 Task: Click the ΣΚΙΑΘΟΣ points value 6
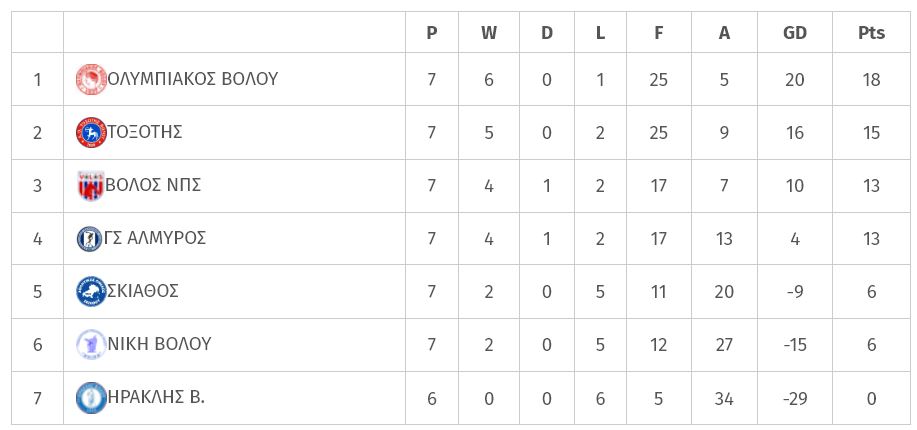pos(871,291)
